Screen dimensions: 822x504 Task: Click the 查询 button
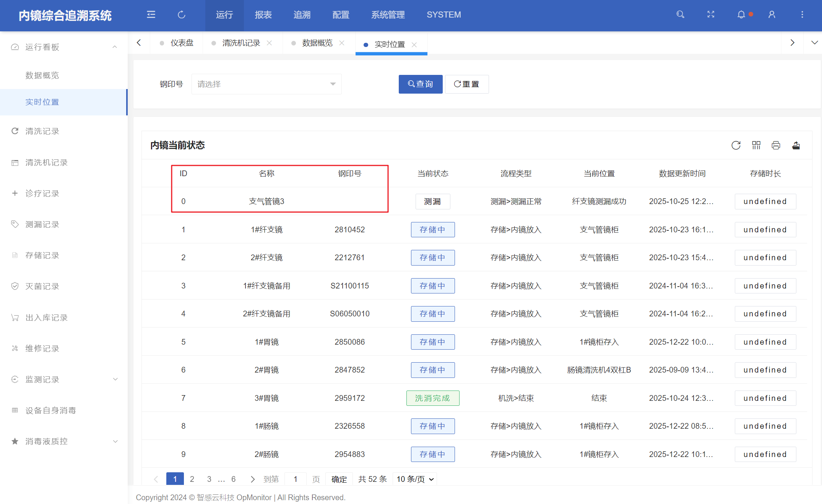[421, 84]
